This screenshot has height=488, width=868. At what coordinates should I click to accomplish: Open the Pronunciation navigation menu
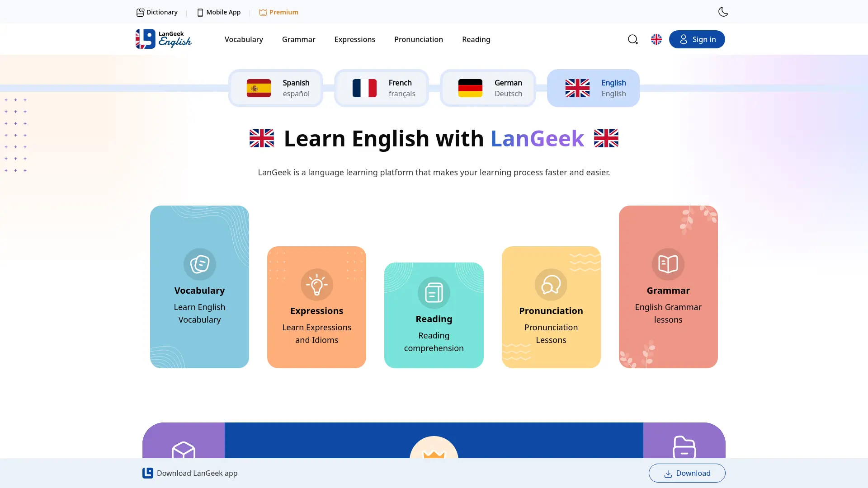click(x=418, y=39)
